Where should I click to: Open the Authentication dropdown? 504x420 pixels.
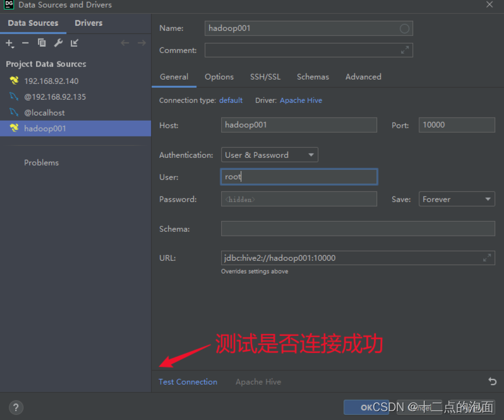click(269, 155)
